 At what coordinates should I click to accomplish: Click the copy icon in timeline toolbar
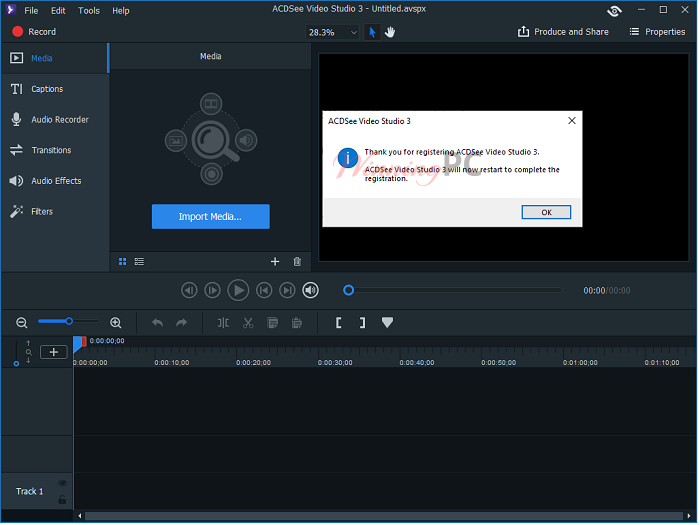272,323
